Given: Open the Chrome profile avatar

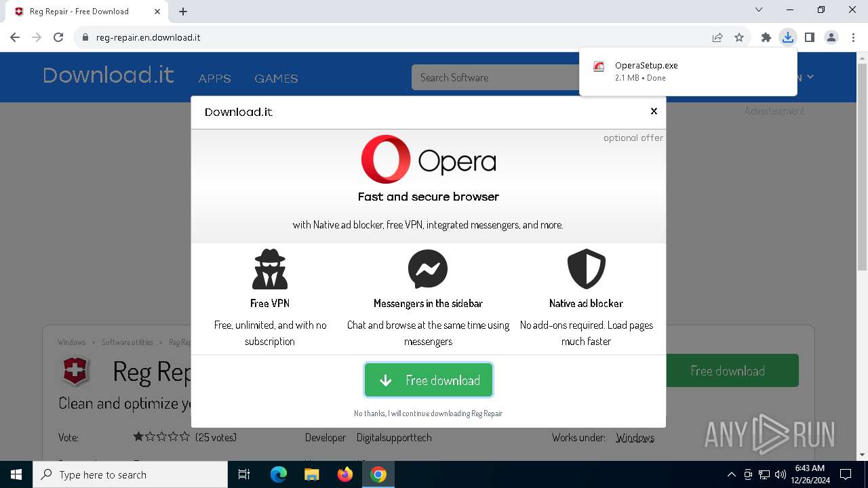Looking at the screenshot, I should [x=831, y=37].
